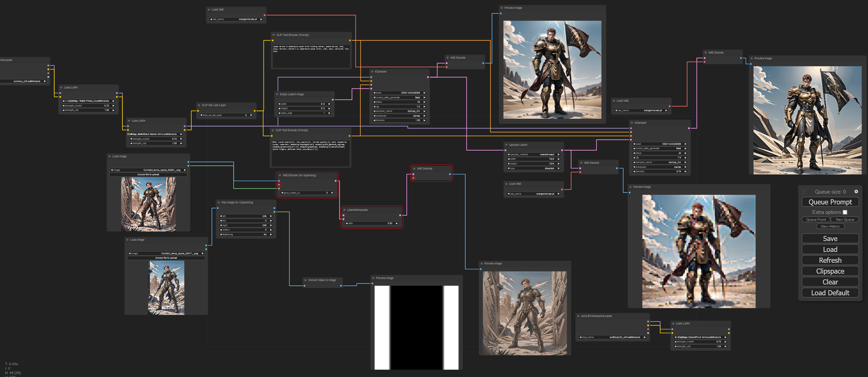The width and height of the screenshot is (868, 377).
Task: Click the left arrow on grow_mask_by widget
Action: pos(282,193)
